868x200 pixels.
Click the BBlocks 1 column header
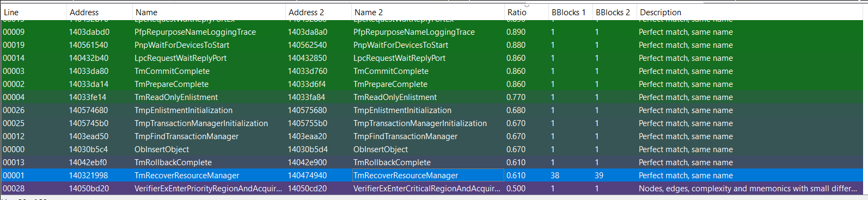pyautogui.click(x=570, y=12)
